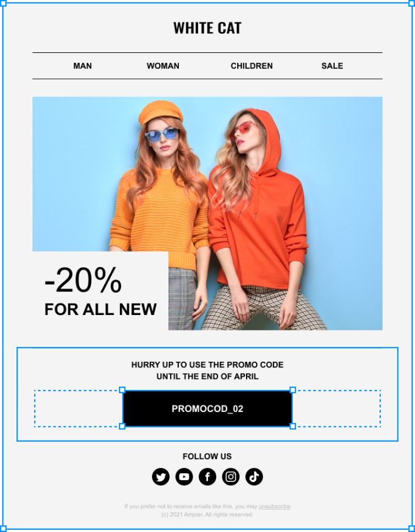The image size is (415, 532).
Task: Click the FOLLOW US heading text
Action: (207, 457)
